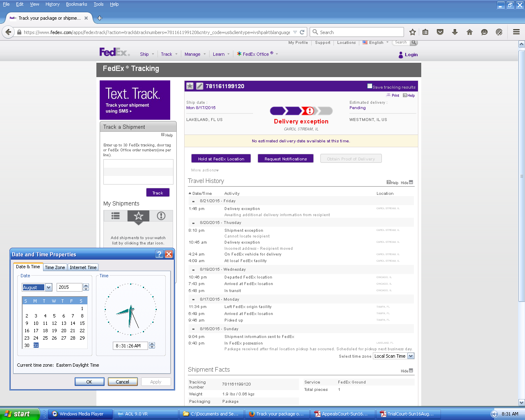Click the Request Notifications button
The image size is (525, 420).
pos(285,159)
